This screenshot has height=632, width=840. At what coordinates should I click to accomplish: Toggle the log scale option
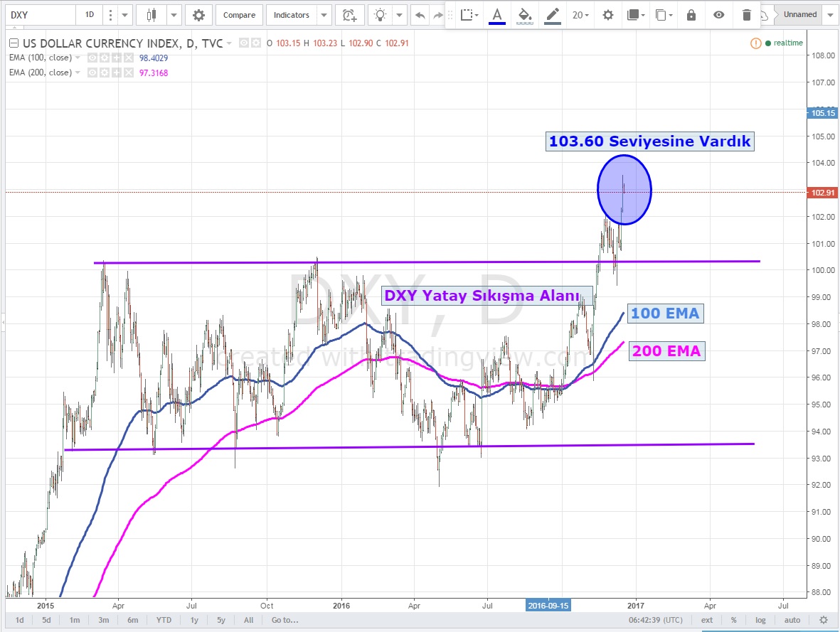tap(760, 620)
